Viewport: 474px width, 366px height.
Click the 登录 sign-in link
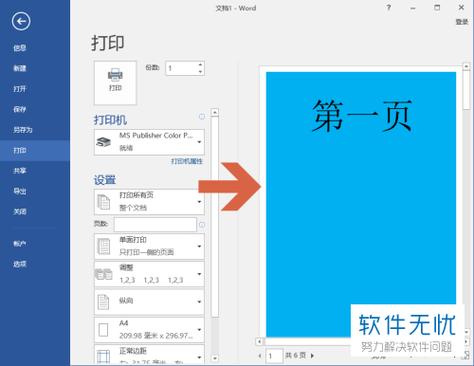tap(462, 22)
